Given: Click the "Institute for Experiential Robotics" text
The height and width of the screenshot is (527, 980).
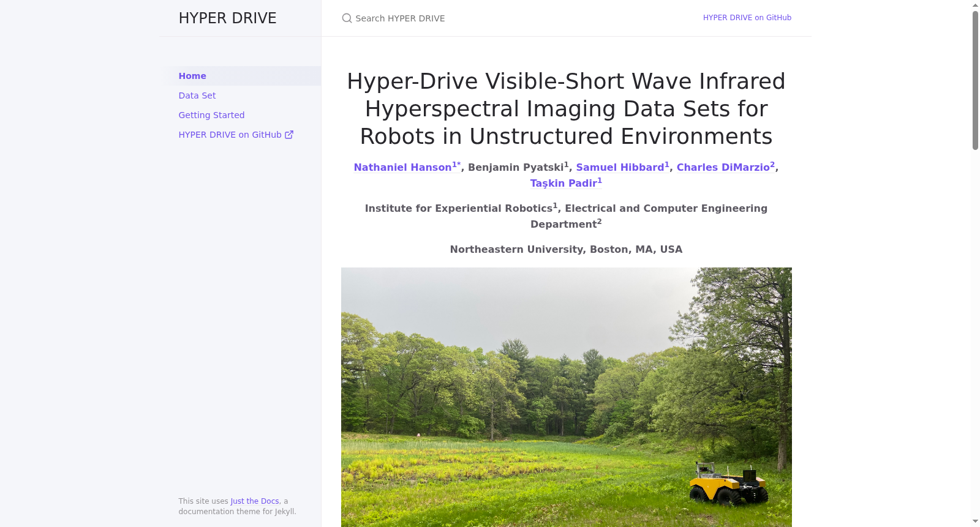Looking at the screenshot, I should pyautogui.click(x=459, y=208).
